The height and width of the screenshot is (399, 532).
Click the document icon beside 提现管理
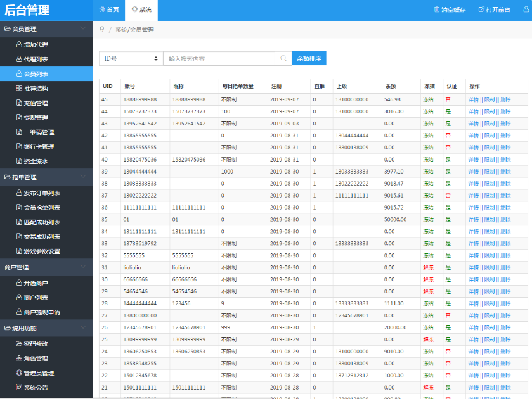19,117
